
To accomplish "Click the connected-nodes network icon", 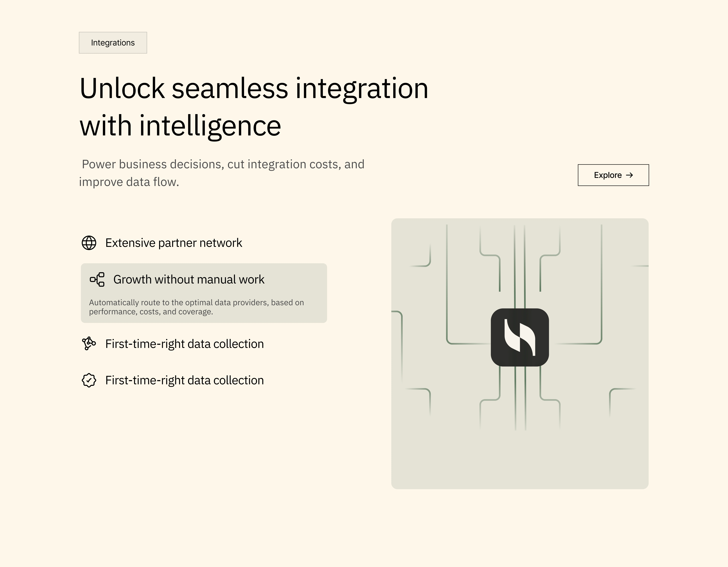I will [x=89, y=344].
